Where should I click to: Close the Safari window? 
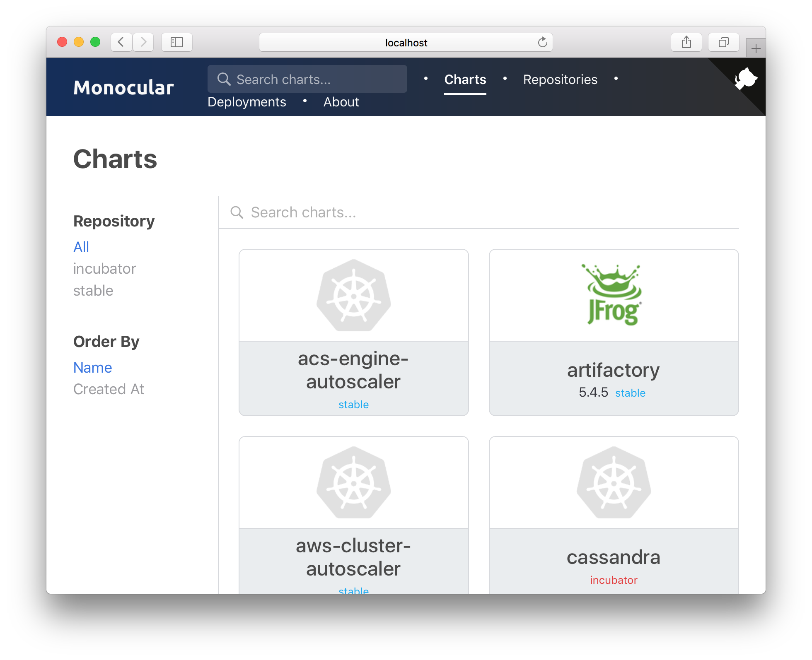62,42
